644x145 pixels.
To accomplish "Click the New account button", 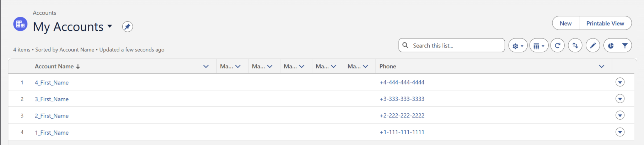I will pyautogui.click(x=565, y=23).
